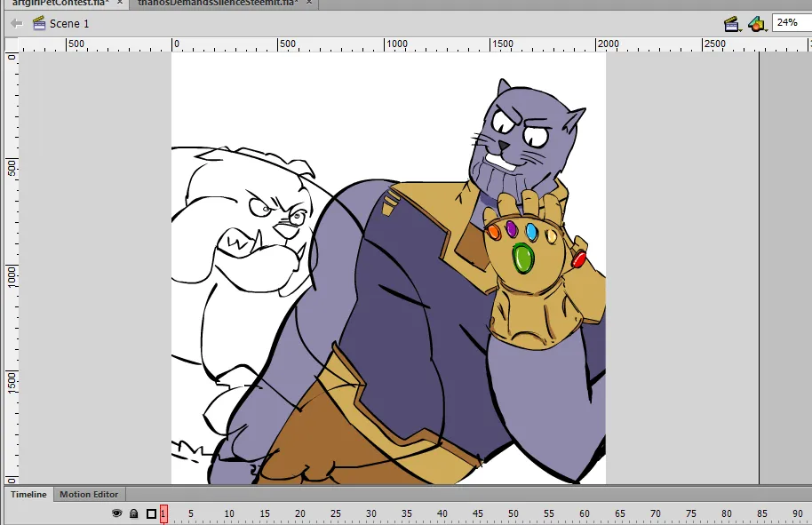The width and height of the screenshot is (812, 525).
Task: Click frame 5 on the timeline ruler
Action: coord(191,513)
